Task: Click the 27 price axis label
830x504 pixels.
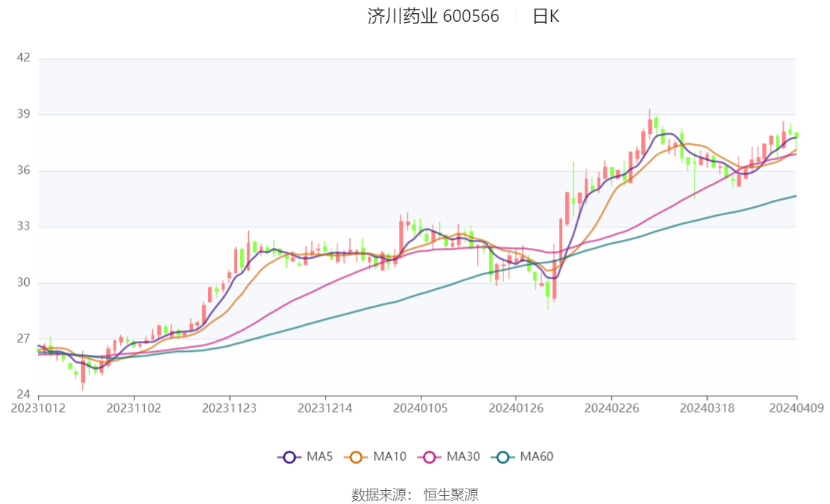Action: tap(23, 338)
